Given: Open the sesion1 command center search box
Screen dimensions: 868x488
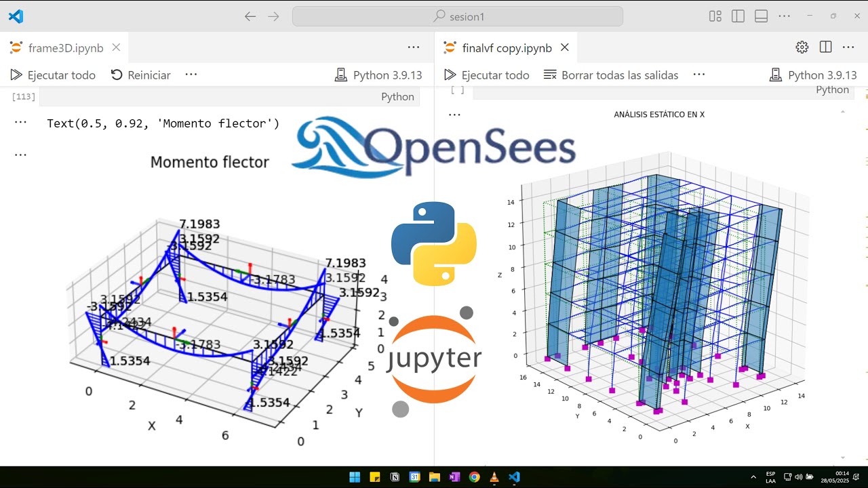Looking at the screenshot, I should point(458,16).
